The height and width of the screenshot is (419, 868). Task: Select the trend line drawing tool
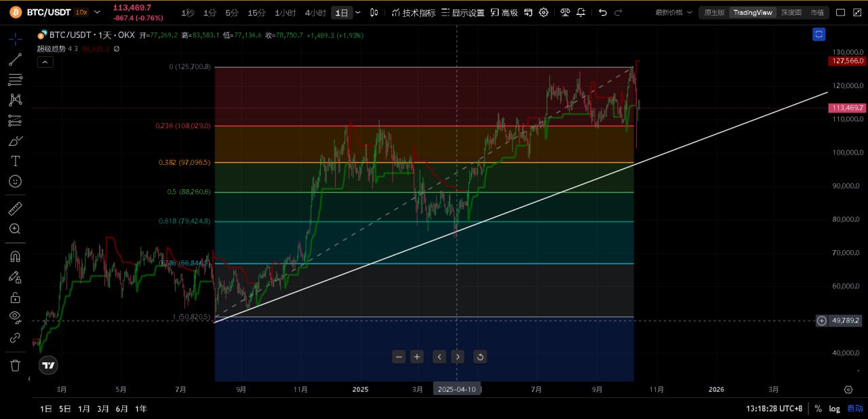[15, 60]
